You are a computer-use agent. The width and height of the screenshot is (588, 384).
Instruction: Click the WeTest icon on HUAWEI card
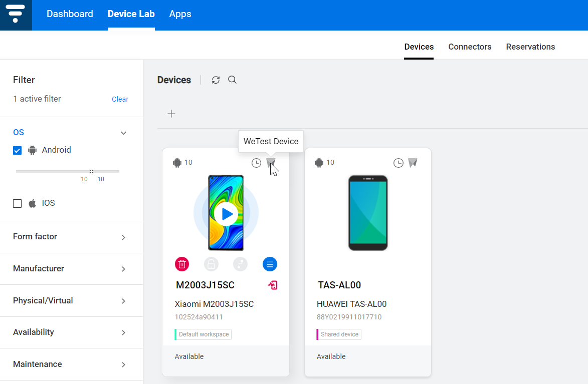click(x=413, y=163)
